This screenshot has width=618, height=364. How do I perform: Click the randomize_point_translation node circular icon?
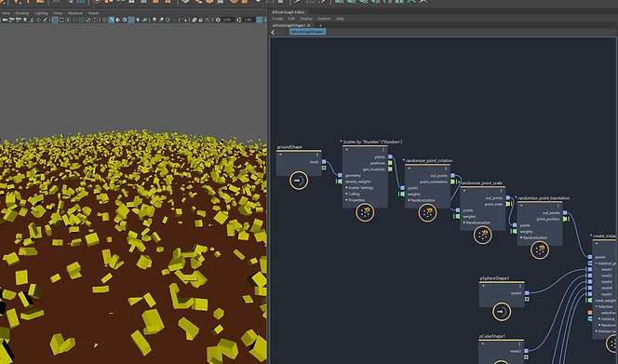540,250
